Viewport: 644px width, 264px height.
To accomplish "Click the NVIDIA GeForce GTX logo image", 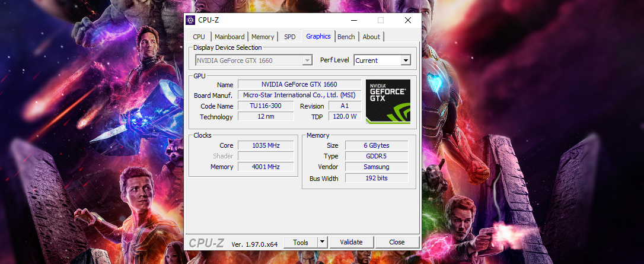I will tap(388, 101).
